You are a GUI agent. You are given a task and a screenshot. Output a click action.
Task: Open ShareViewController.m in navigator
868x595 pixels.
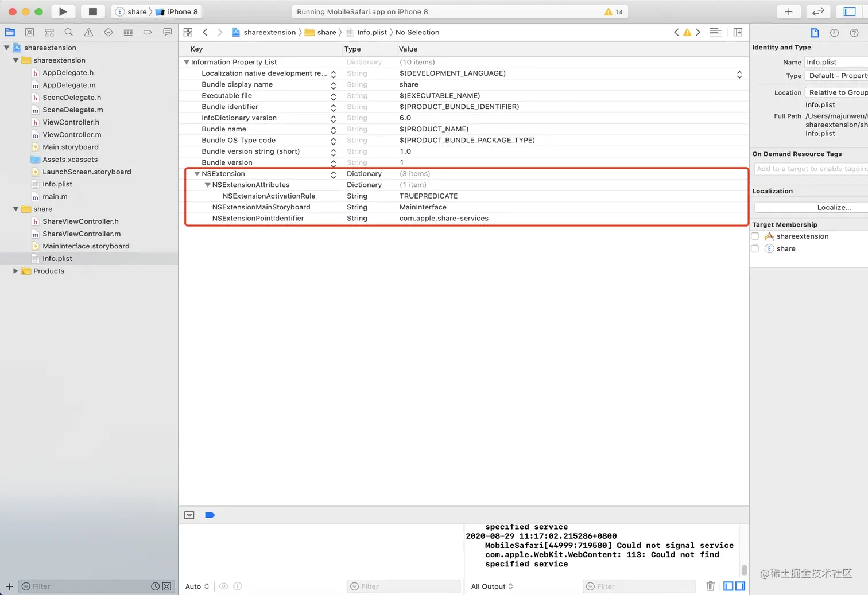pos(82,234)
